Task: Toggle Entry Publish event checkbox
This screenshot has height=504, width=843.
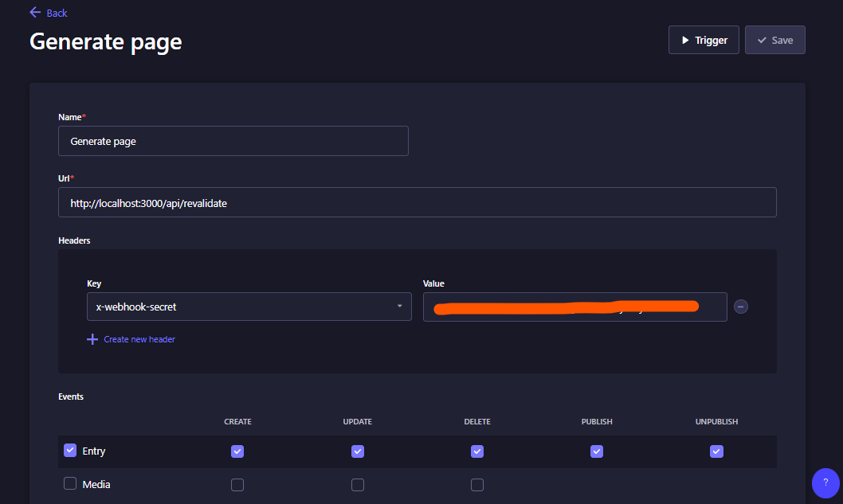Action: [597, 451]
